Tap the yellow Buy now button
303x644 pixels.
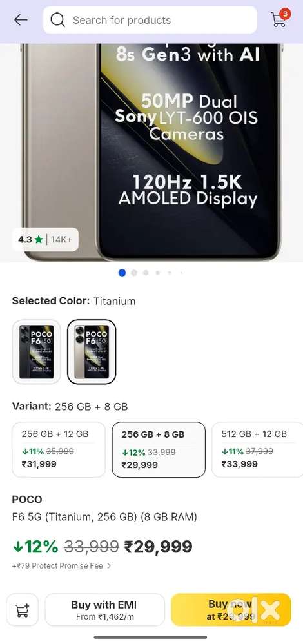click(x=231, y=610)
